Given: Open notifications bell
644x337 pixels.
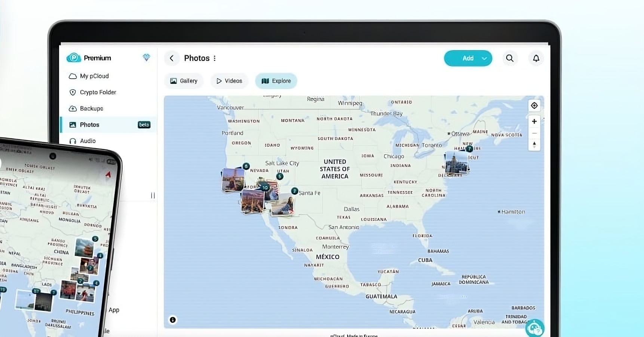Looking at the screenshot, I should click(536, 58).
